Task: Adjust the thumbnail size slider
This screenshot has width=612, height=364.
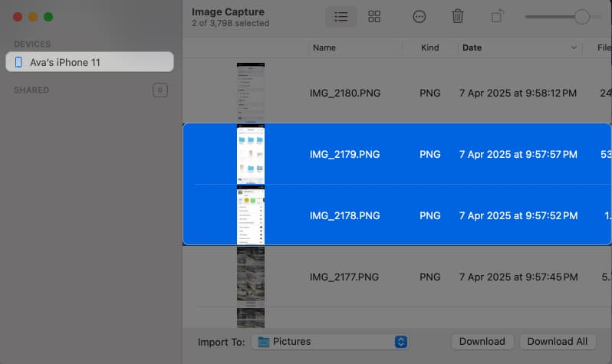Action: coord(581,17)
